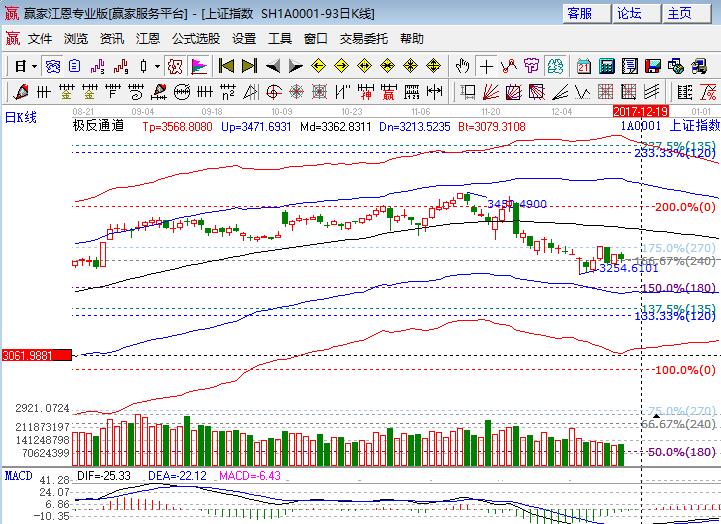Click the 论坛 button

pos(629,13)
